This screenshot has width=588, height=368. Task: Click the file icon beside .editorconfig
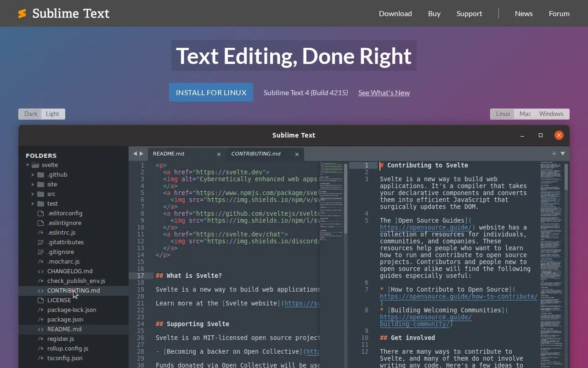point(40,213)
